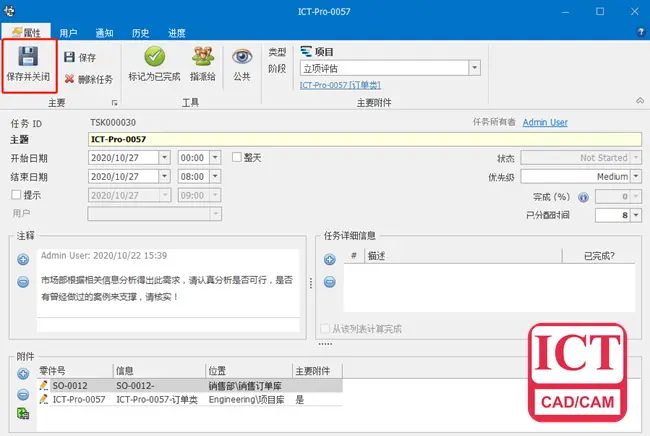Switch to the 历史 tab
The image size is (650, 436).
click(x=140, y=33)
